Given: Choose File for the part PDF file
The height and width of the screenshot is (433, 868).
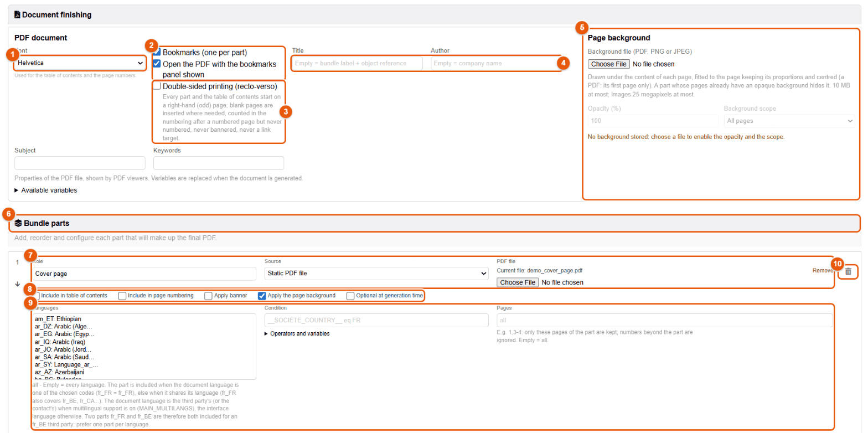Looking at the screenshot, I should tap(518, 282).
